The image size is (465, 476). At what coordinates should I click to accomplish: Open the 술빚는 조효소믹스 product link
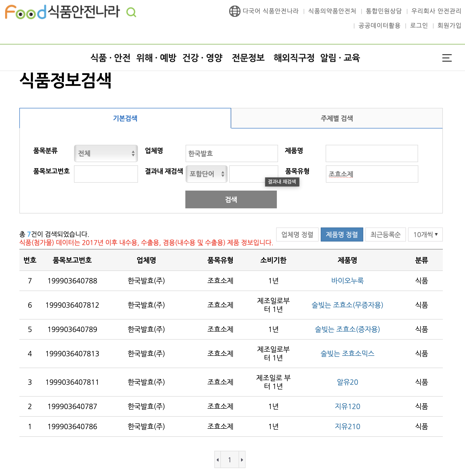pyautogui.click(x=347, y=353)
